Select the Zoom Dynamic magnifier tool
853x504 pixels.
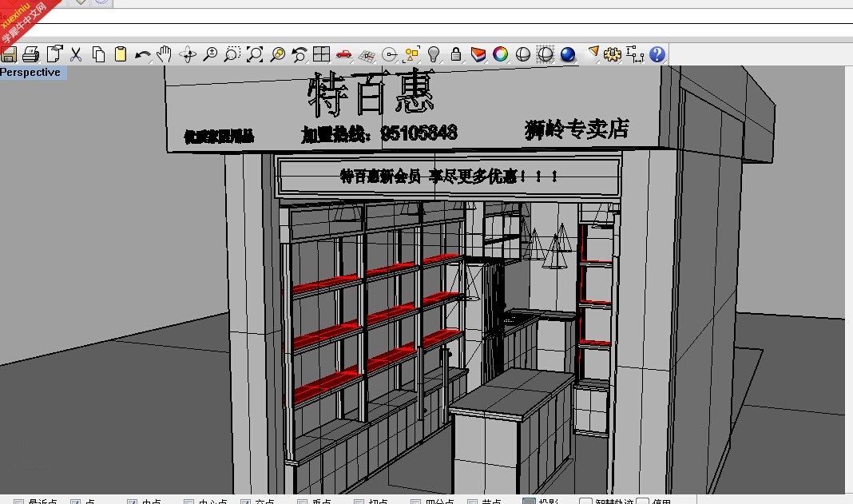210,54
